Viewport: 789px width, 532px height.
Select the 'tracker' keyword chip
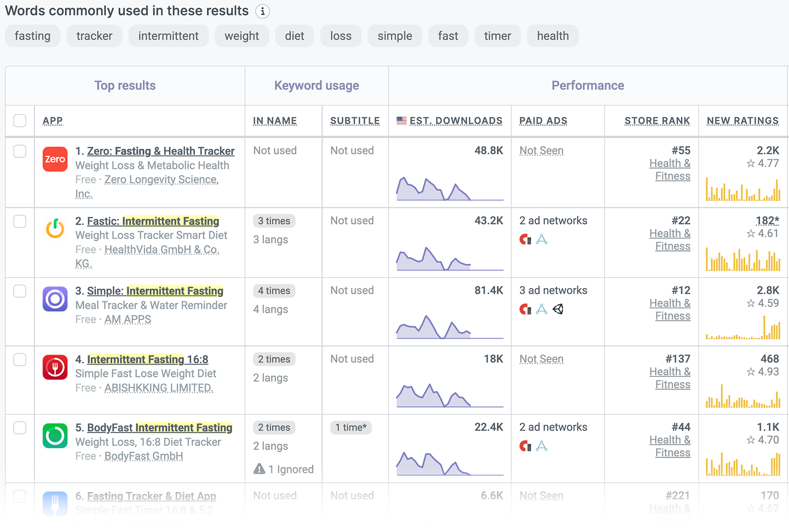pyautogui.click(x=94, y=36)
